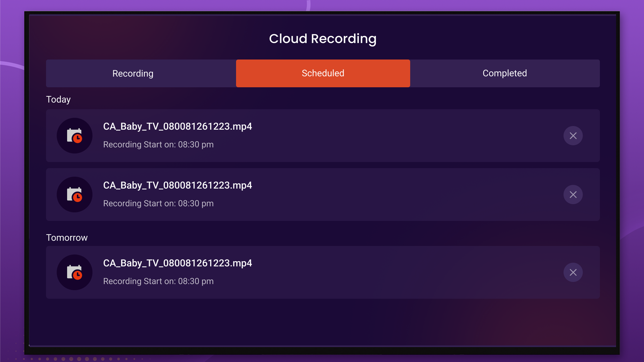644x362 pixels.
Task: Click schedule calendar icon of first Today recording
Action: click(75, 136)
